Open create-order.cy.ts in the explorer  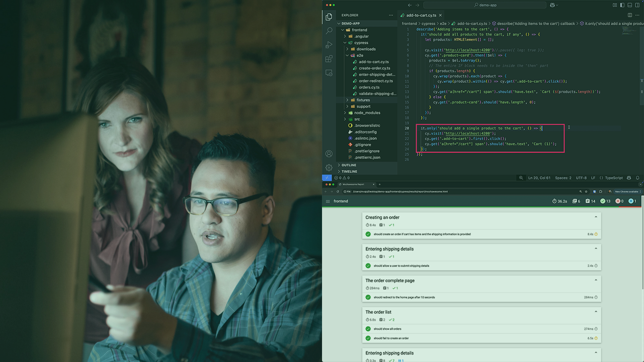(374, 68)
